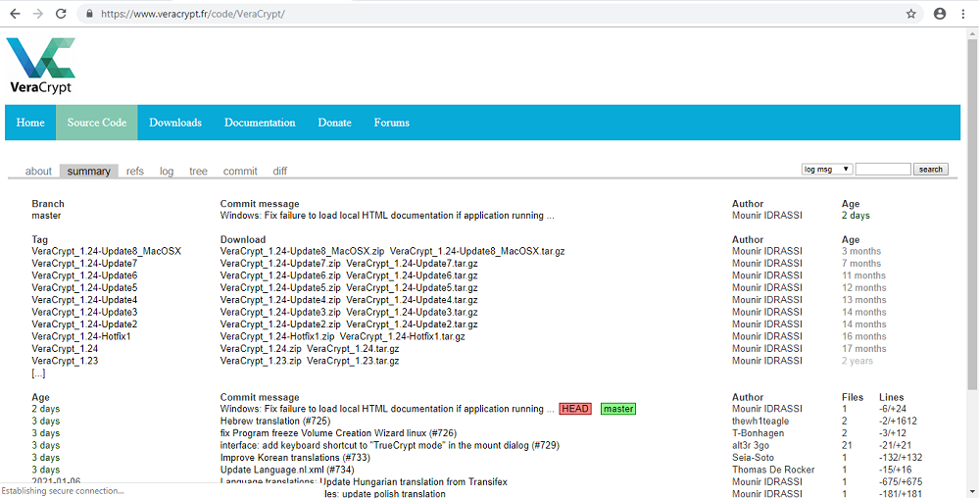Download VeraCrypt_1.24-Update5.tar.gz
This screenshot has width=980, height=498.
(x=412, y=288)
